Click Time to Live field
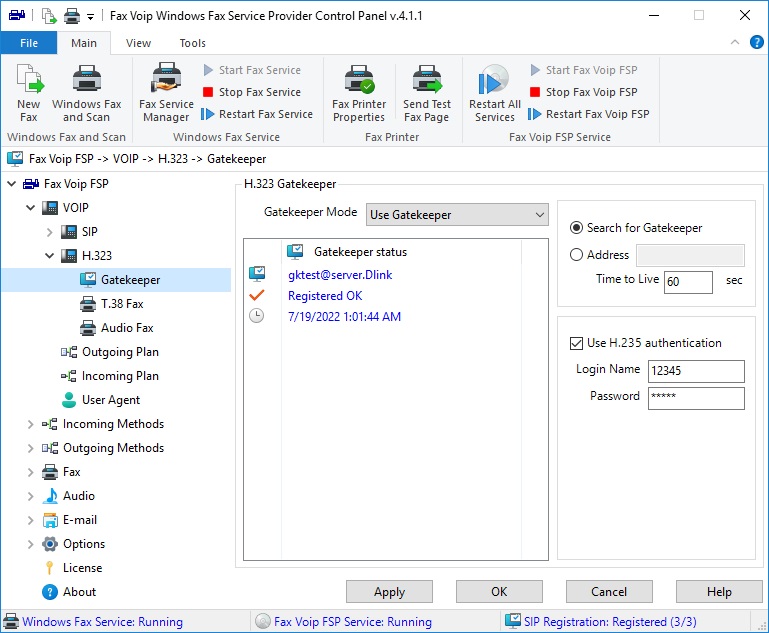 pos(688,282)
